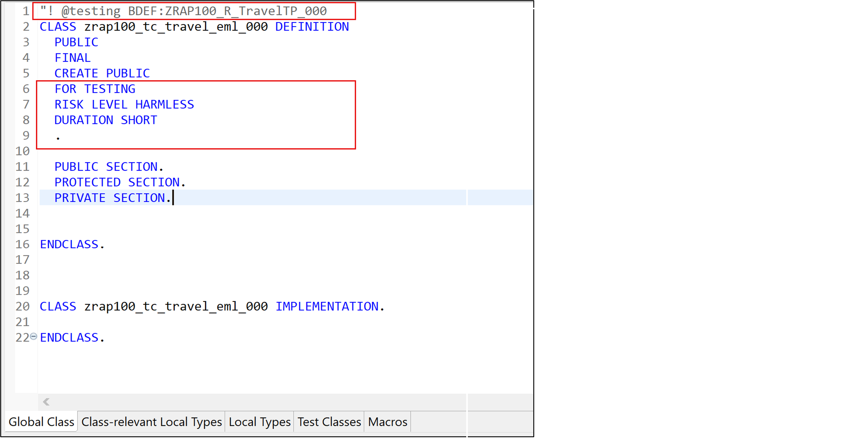The image size is (868, 444).
Task: Click ENDCLASS on line 16
Action: tap(72, 244)
